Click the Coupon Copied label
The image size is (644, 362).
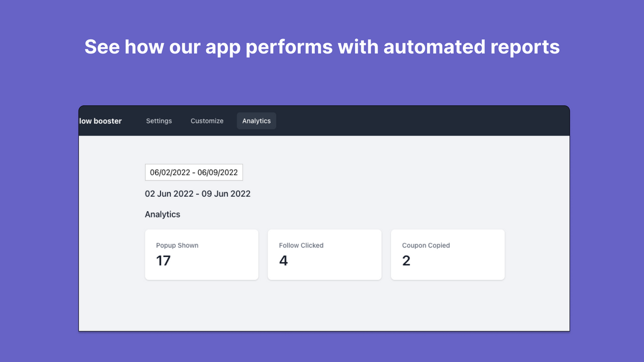point(425,245)
